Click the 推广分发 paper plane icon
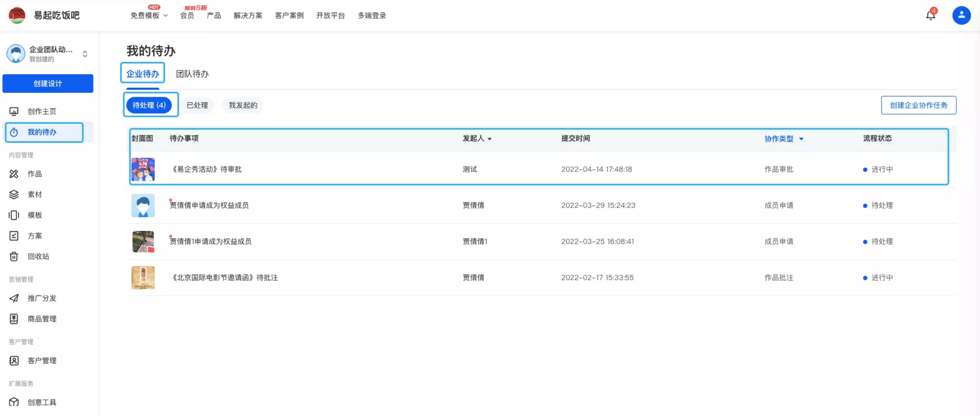The width and height of the screenshot is (980, 416). (x=14, y=298)
